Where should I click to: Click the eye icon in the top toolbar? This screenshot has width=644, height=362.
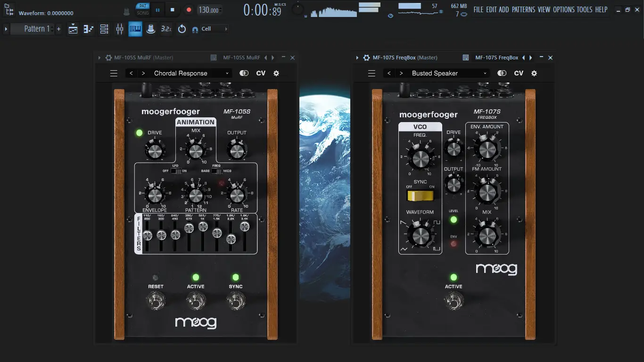pos(390,16)
